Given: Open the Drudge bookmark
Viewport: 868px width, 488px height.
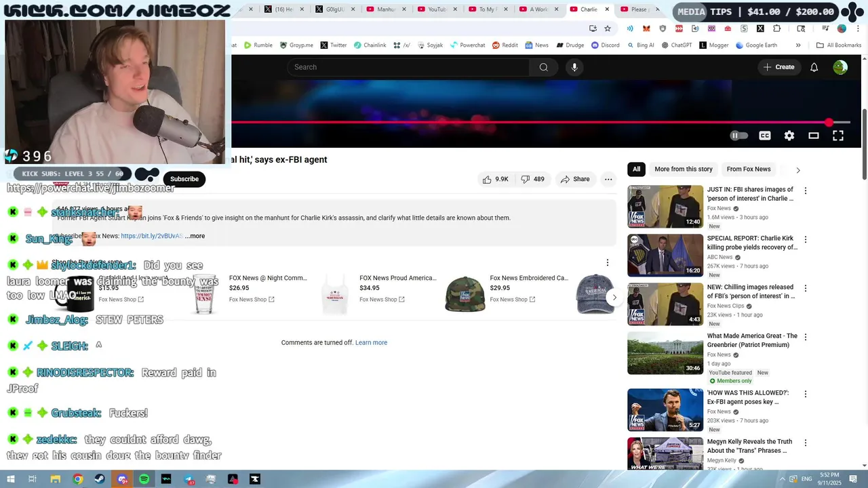Looking at the screenshot, I should [570, 45].
